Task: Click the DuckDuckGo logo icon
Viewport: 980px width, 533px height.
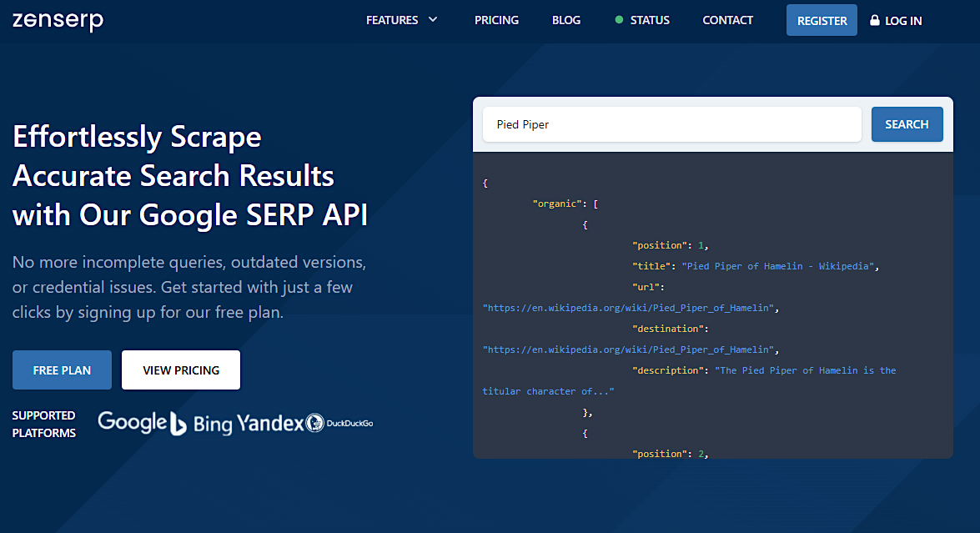Action: (x=314, y=423)
